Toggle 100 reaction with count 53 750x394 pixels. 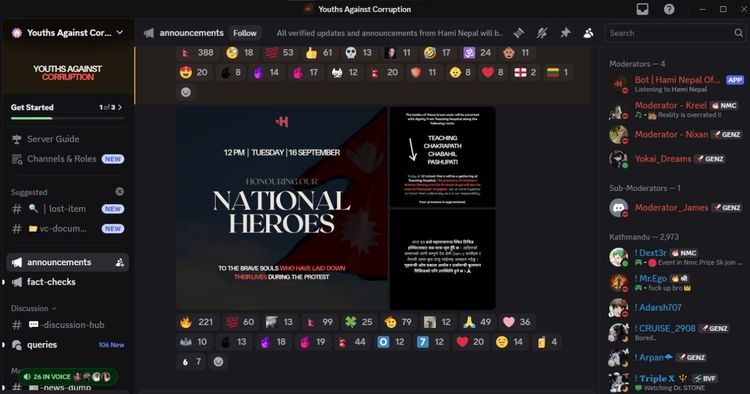click(279, 53)
